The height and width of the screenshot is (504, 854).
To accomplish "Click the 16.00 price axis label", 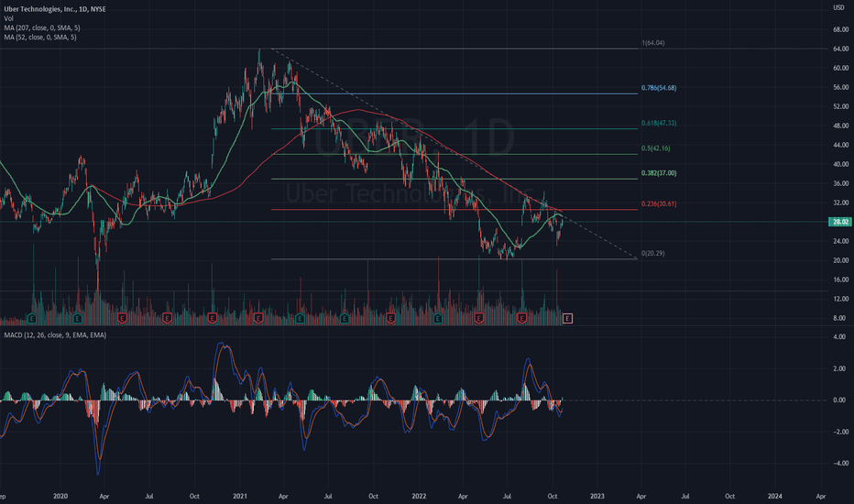I will [x=840, y=279].
